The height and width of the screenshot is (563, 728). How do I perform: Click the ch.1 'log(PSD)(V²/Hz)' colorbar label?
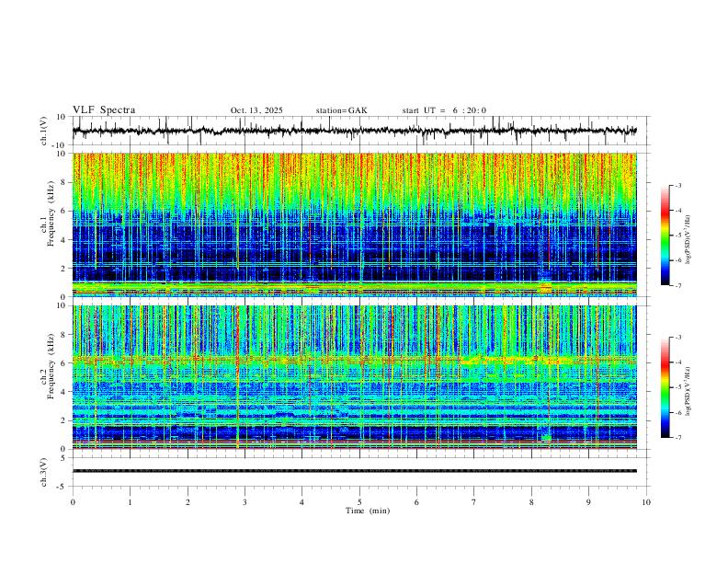click(688, 240)
